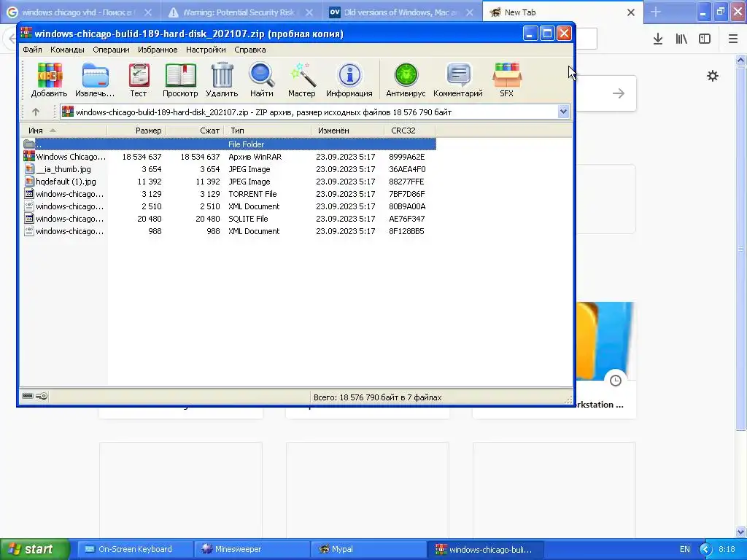Open a new browser tab with plus
Viewport: 747px width, 560px height.
click(656, 12)
